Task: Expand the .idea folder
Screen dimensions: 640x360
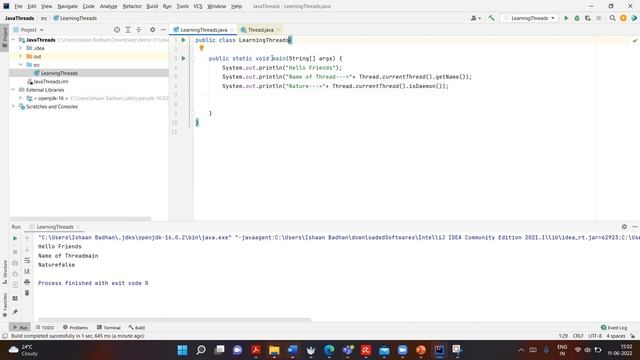Action: pos(20,48)
